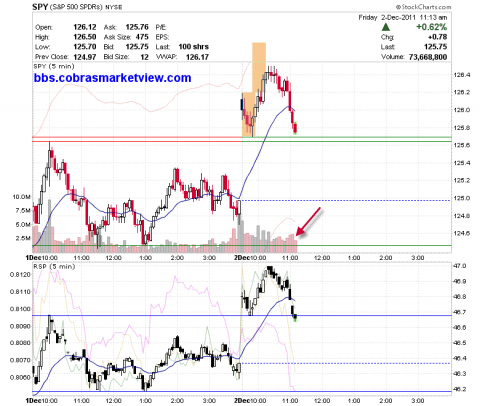Click the 46.6 RSP price axis label
480x406 pixels.
tap(460, 328)
